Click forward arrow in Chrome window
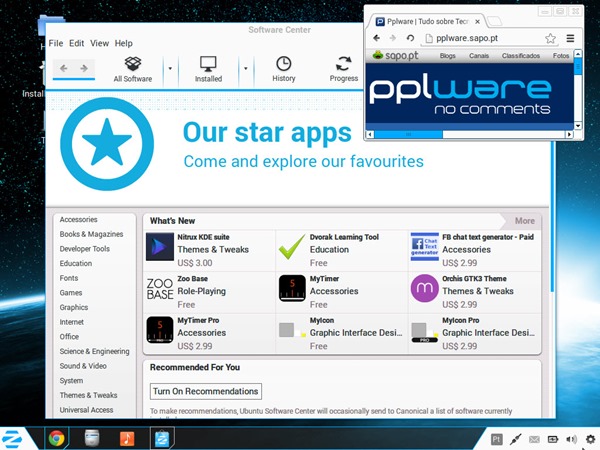 coord(393,38)
